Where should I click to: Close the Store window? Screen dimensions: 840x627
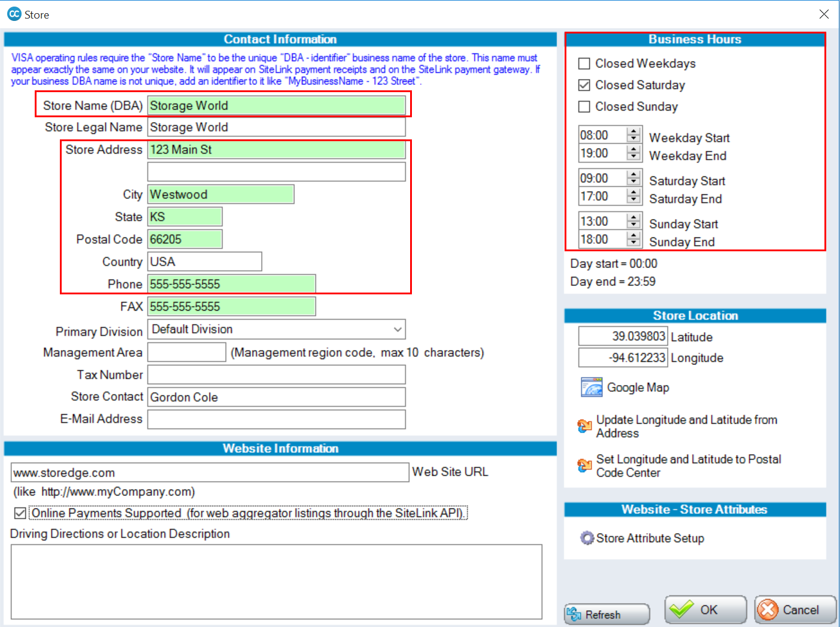[x=824, y=14]
